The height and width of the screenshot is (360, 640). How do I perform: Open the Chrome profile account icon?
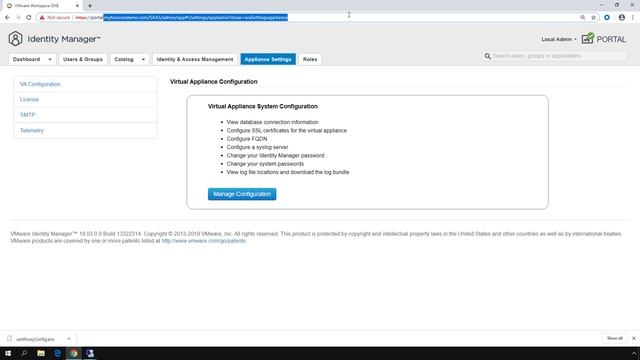click(622, 18)
